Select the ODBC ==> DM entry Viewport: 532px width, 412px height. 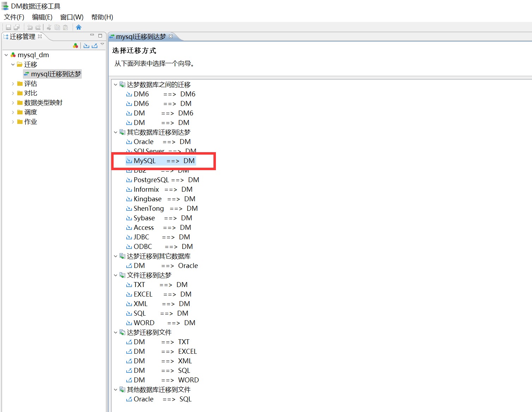163,247
